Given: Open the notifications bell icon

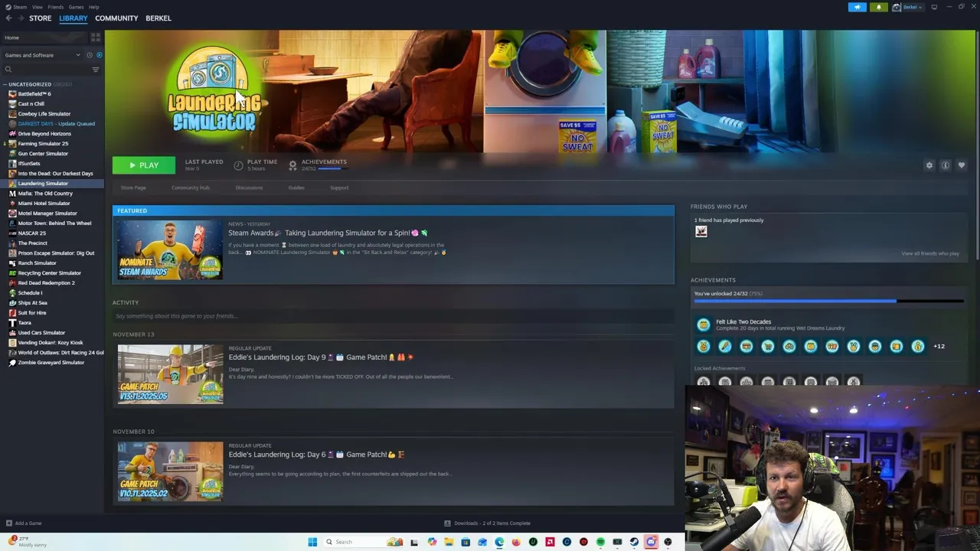Looking at the screenshot, I should tap(878, 7).
